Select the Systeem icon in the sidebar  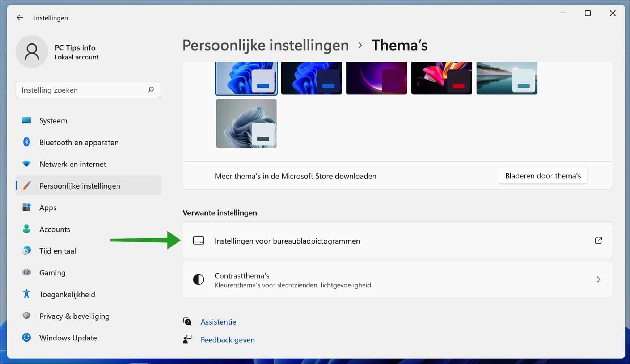pos(26,120)
